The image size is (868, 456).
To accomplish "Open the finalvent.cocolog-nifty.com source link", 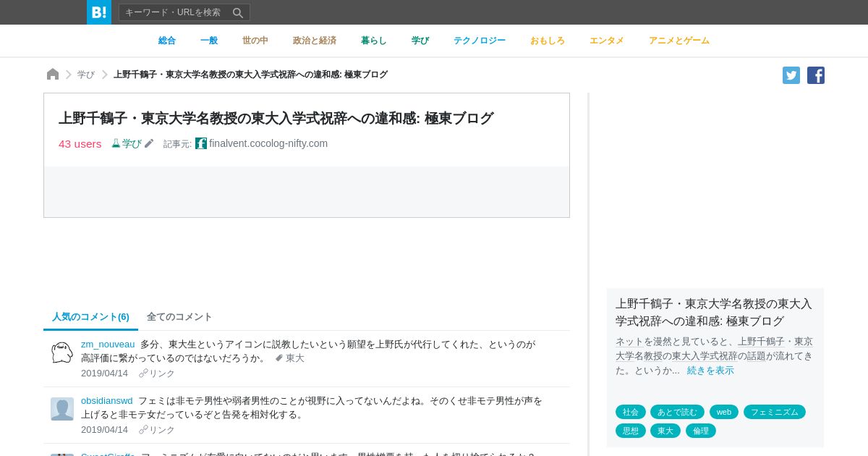I will coord(268,143).
